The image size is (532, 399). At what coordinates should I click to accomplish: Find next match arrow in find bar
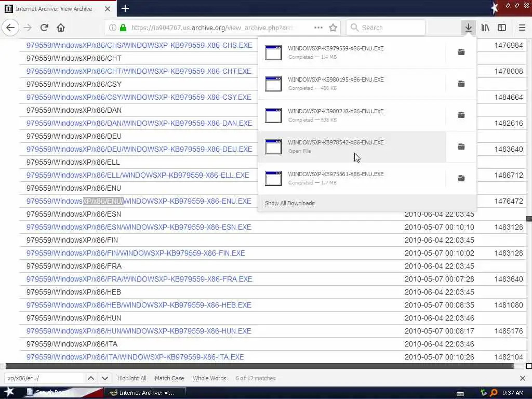point(105,378)
